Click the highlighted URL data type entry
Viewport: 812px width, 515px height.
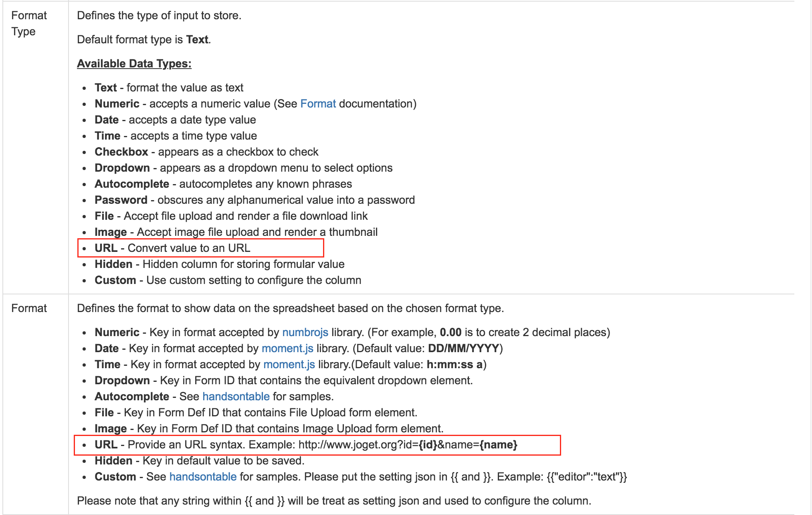tap(172, 248)
